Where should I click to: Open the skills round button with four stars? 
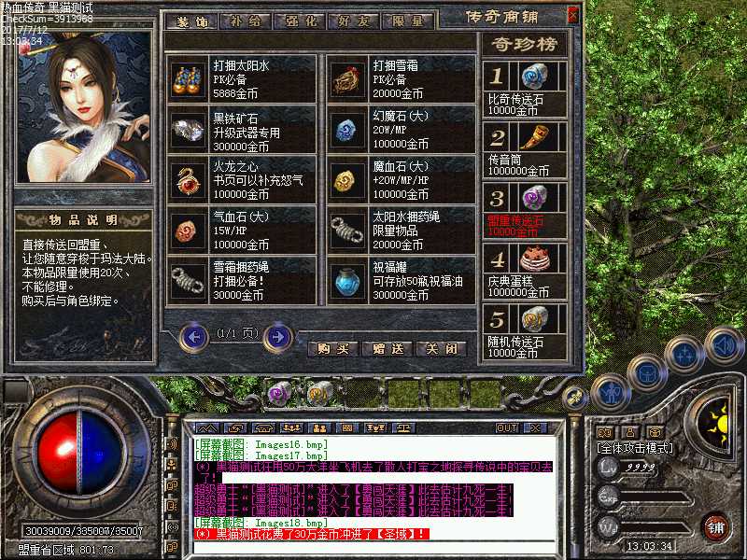[x=685, y=355]
